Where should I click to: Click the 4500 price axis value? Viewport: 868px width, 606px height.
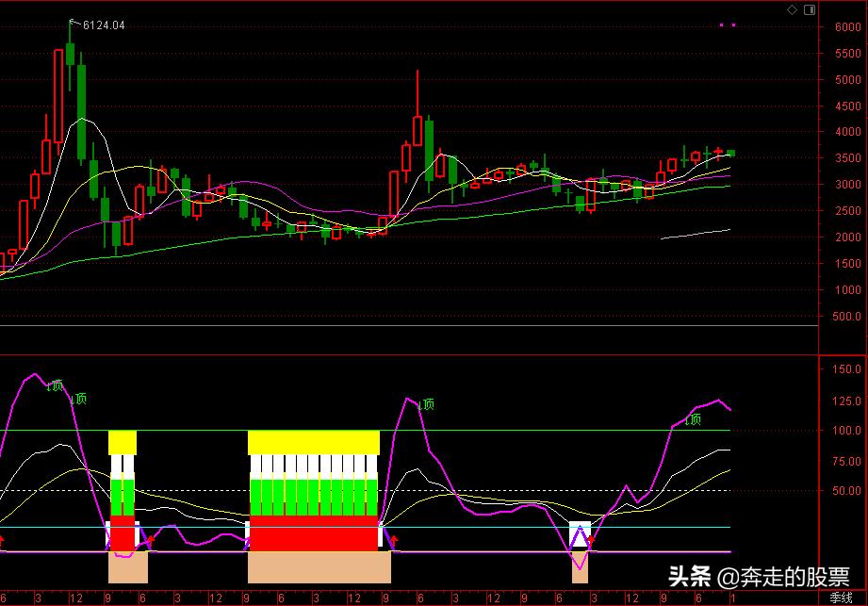tap(847, 106)
